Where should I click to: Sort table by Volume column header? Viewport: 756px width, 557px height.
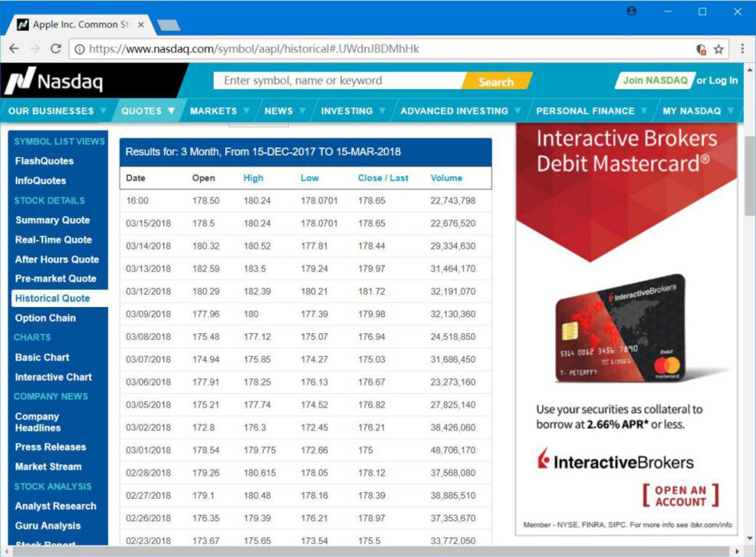pyautogui.click(x=446, y=178)
